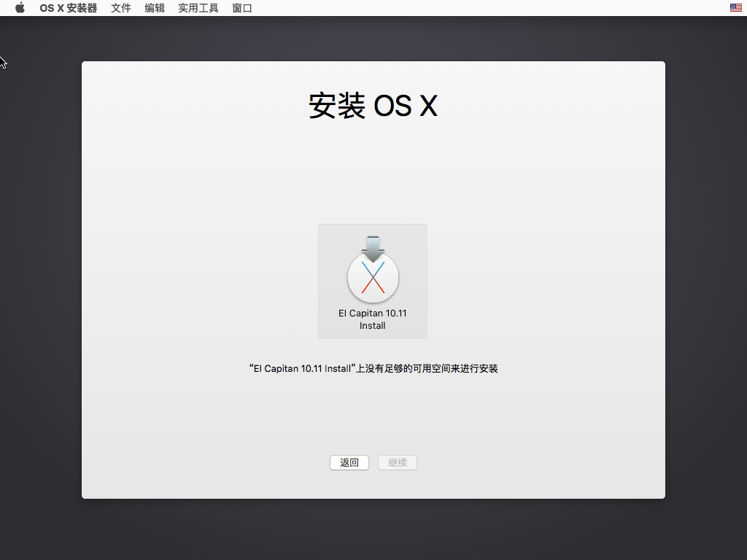Click the grayed-out 继续 button
This screenshot has width=747, height=560.
pyautogui.click(x=398, y=463)
